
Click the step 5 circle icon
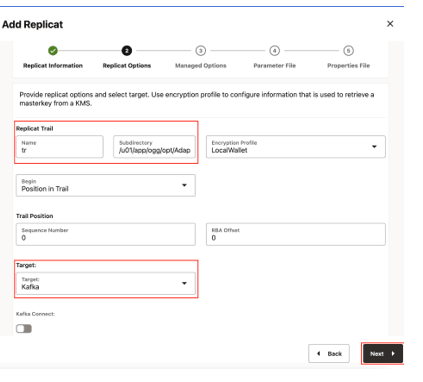348,51
